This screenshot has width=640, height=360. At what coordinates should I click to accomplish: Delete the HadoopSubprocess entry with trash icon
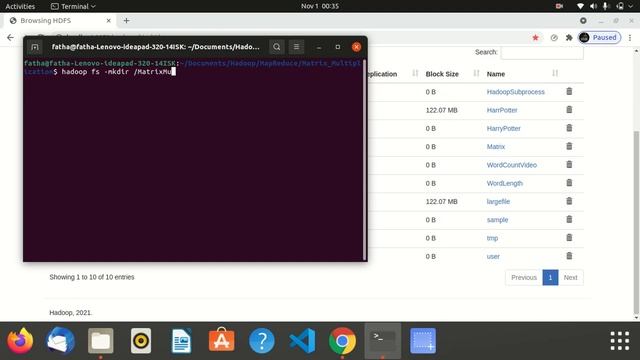(569, 91)
